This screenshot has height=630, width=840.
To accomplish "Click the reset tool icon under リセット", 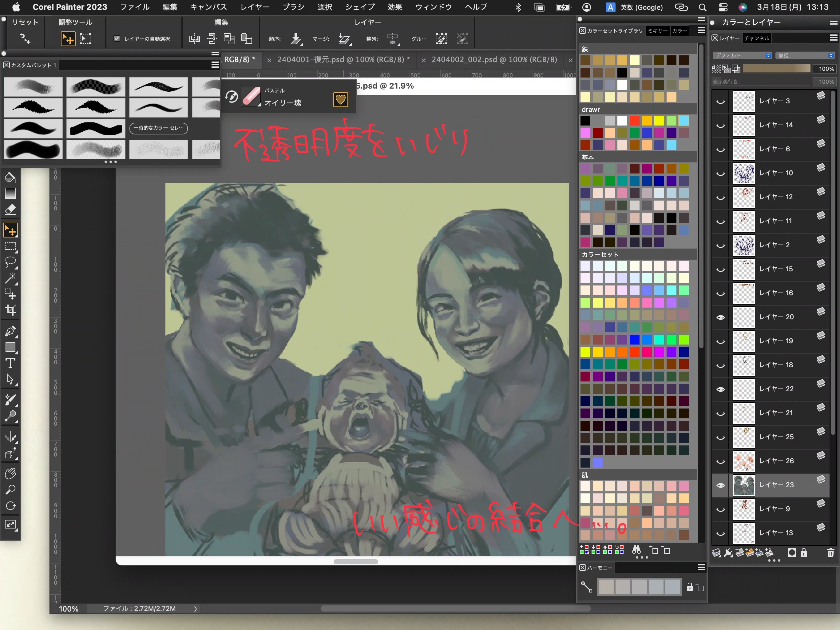I will pyautogui.click(x=25, y=38).
